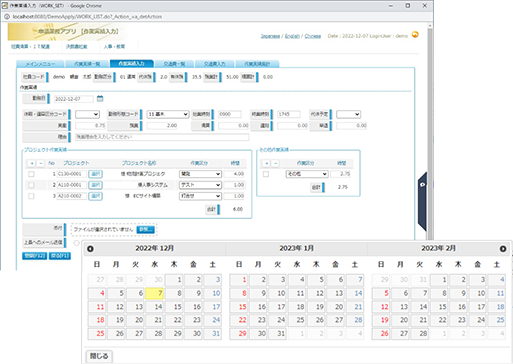Check the box for project row A110-0001
The width and height of the screenshot is (513, 364).
(x=31, y=185)
